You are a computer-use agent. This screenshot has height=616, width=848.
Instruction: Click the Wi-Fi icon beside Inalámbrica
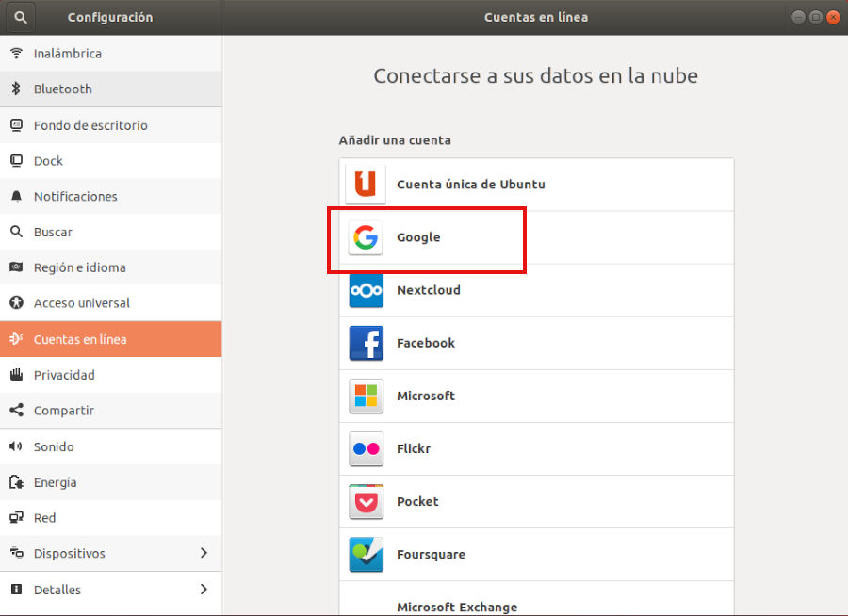17,53
